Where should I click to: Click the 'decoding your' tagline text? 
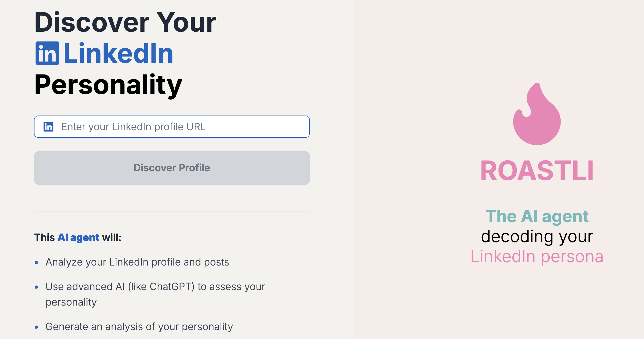click(537, 237)
